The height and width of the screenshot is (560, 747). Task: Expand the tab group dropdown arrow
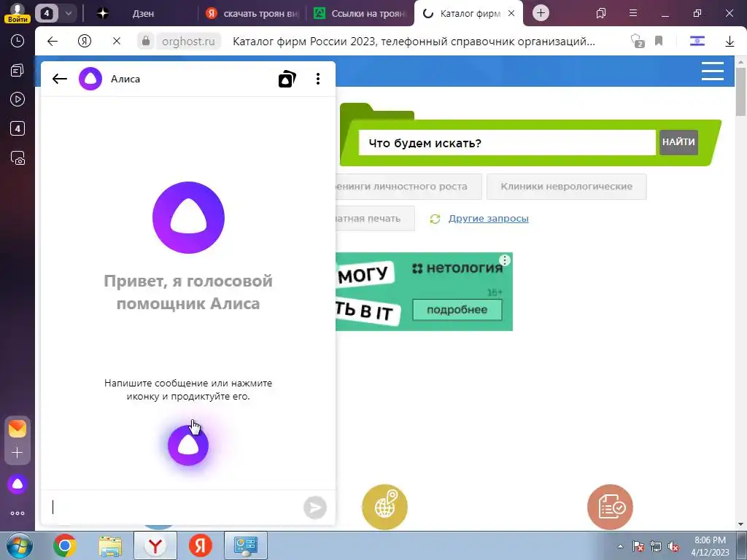68,13
